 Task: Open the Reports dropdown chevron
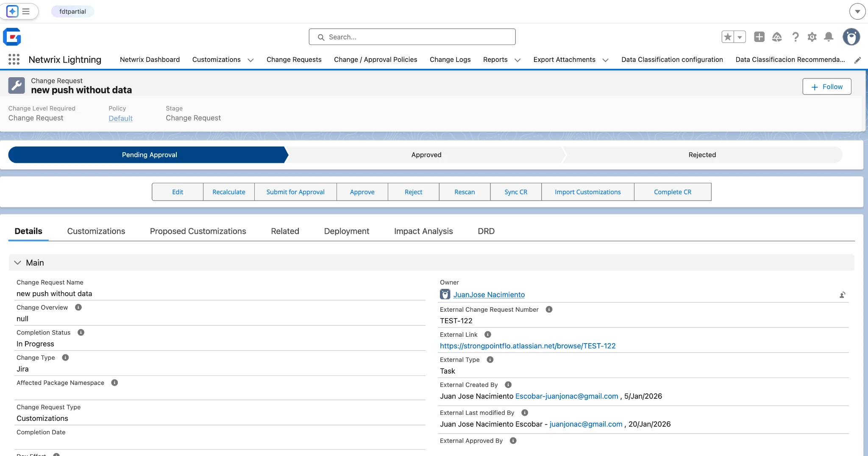pyautogui.click(x=517, y=60)
